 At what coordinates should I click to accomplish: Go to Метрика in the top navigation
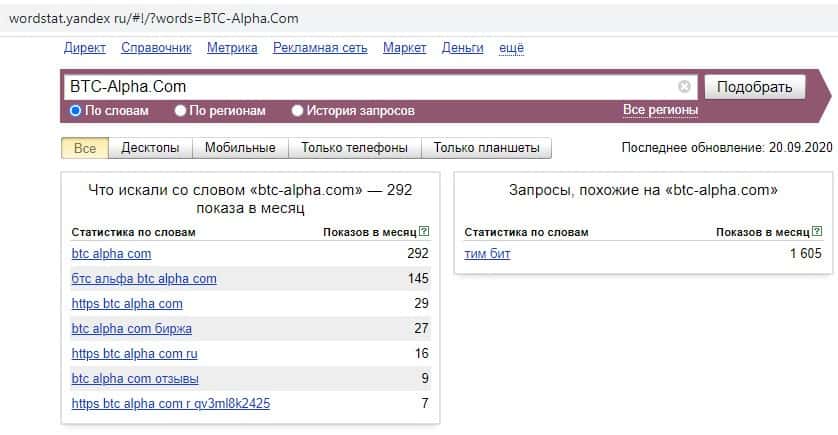(x=232, y=48)
